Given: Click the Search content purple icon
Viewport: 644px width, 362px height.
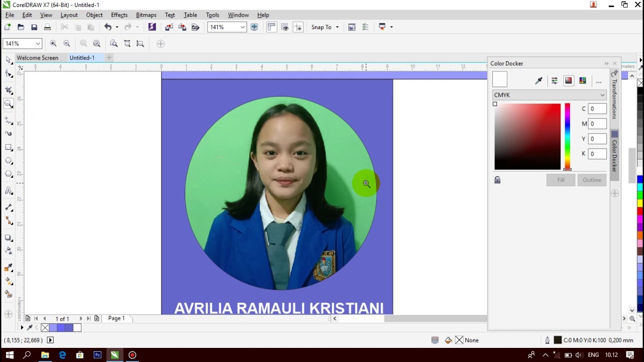Looking at the screenshot, I should click(152, 27).
